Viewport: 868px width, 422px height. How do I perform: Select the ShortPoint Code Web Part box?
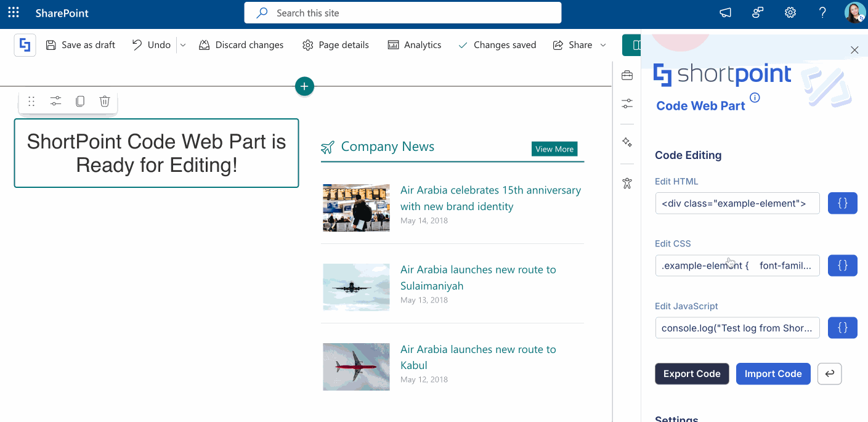[x=156, y=153]
